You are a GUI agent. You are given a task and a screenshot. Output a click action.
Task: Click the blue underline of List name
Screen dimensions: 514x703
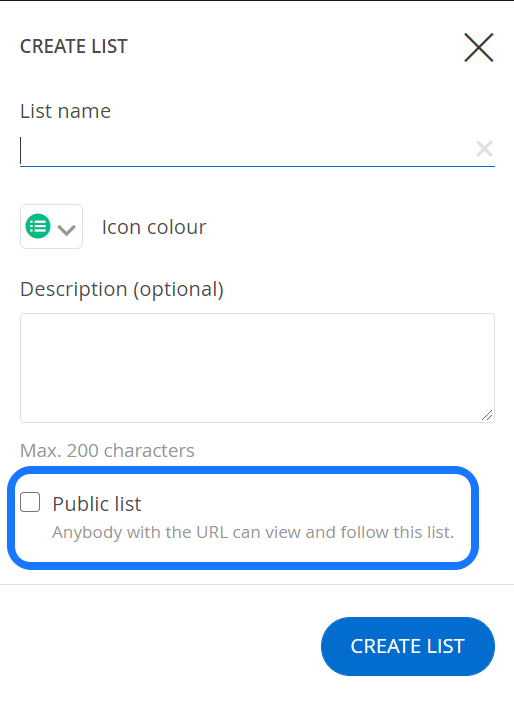click(x=257, y=166)
